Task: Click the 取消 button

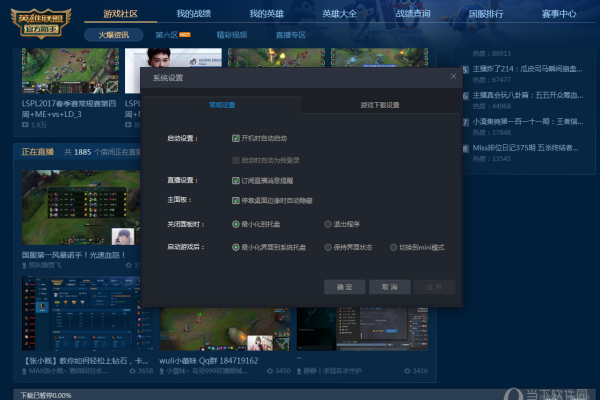Action: point(390,287)
